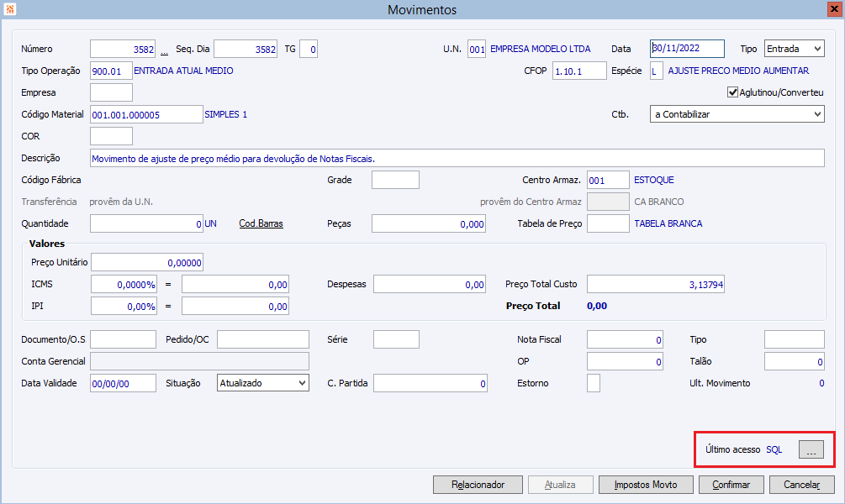Edit the Data field 30/11/2022
Image resolution: width=845 pixels, height=504 pixels.
coord(687,49)
